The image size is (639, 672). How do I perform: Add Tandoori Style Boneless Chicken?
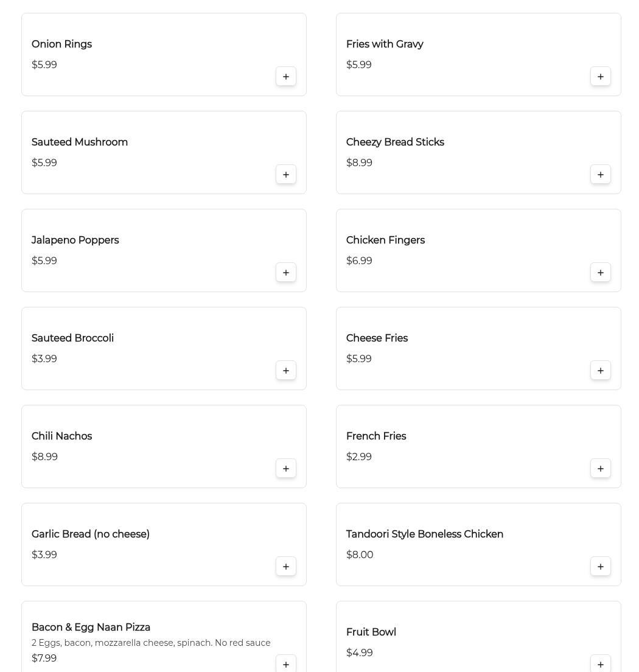coord(601,567)
